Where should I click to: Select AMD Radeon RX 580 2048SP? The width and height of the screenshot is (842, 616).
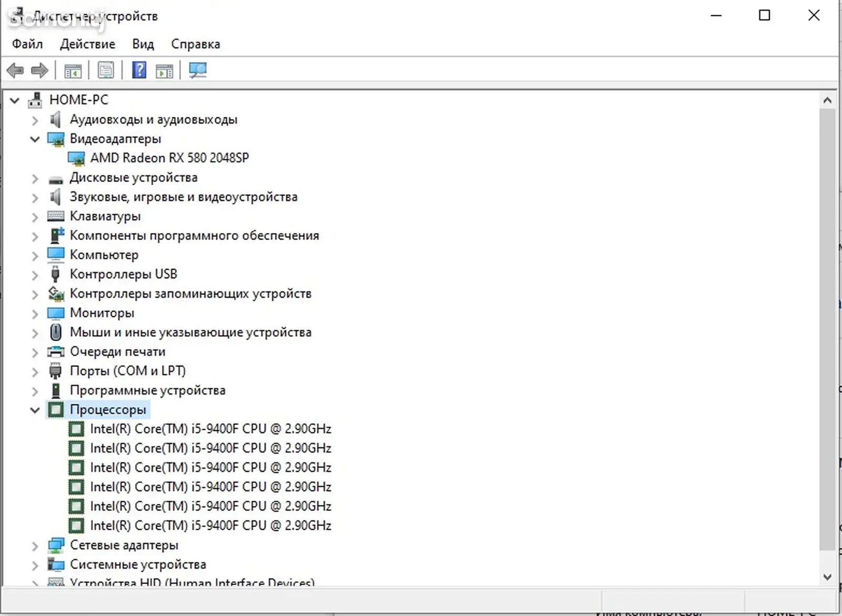tap(169, 158)
